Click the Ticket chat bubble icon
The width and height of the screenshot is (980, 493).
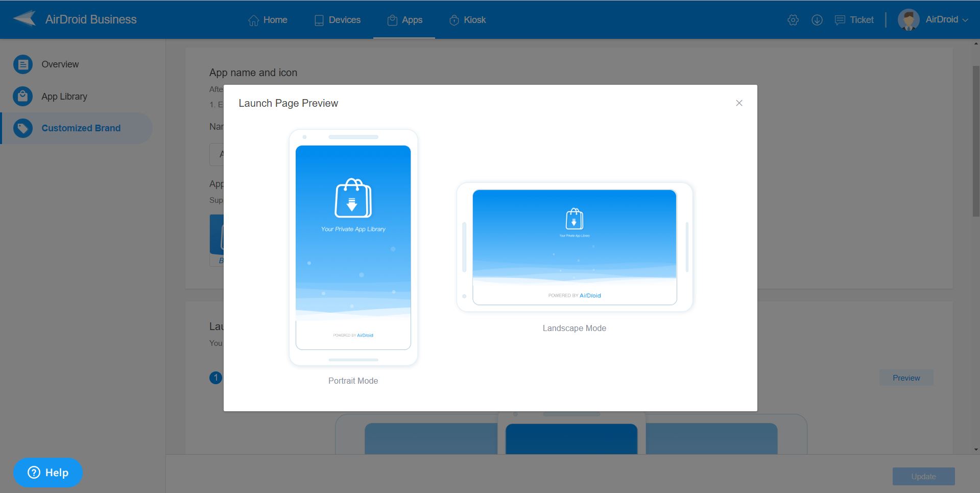tap(840, 20)
